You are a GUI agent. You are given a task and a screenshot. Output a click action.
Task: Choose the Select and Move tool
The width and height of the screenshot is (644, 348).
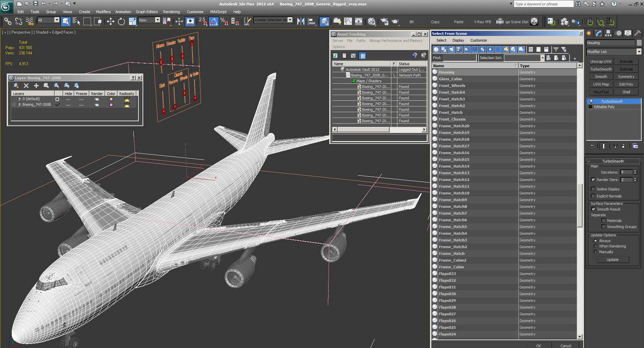111,21
